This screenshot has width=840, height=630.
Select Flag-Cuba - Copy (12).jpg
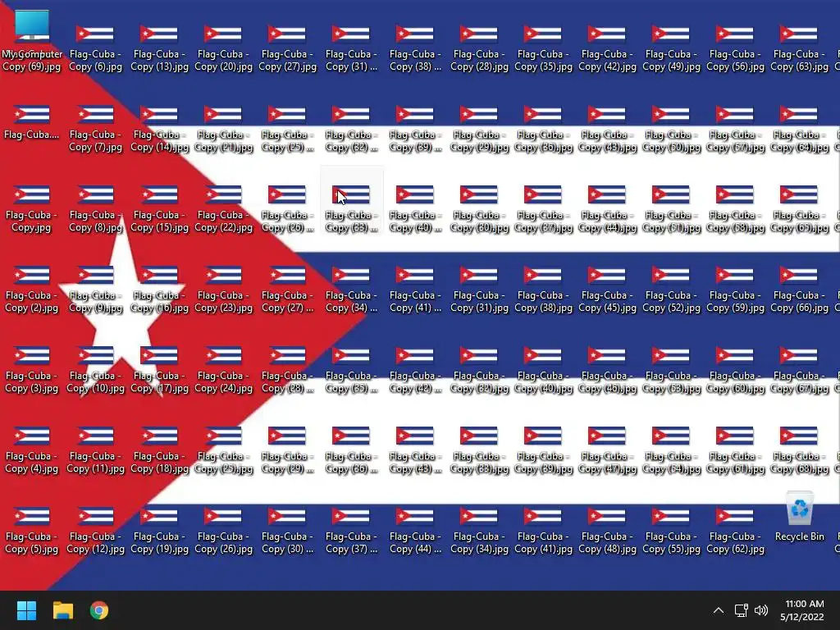(95, 531)
